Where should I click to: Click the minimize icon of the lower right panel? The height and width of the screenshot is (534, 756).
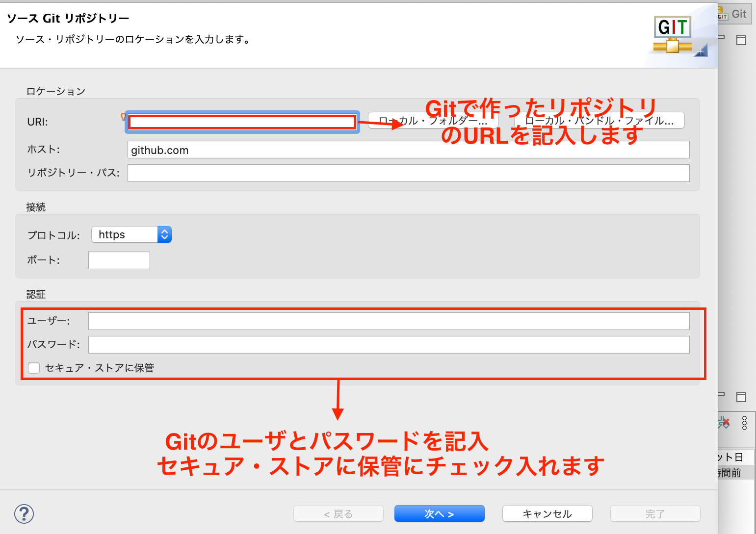click(721, 394)
